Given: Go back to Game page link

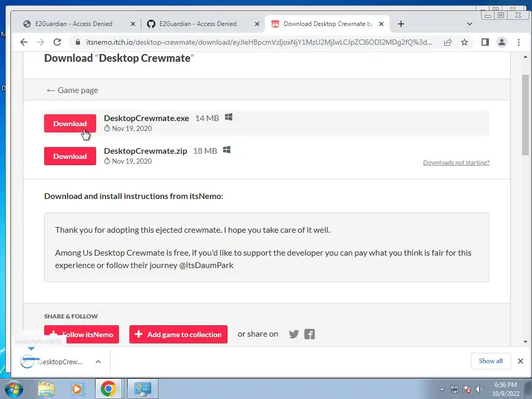Looking at the screenshot, I should [x=72, y=90].
